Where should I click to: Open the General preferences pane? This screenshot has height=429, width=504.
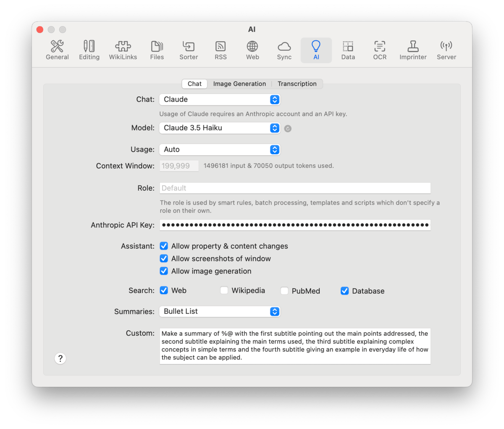tap(57, 50)
